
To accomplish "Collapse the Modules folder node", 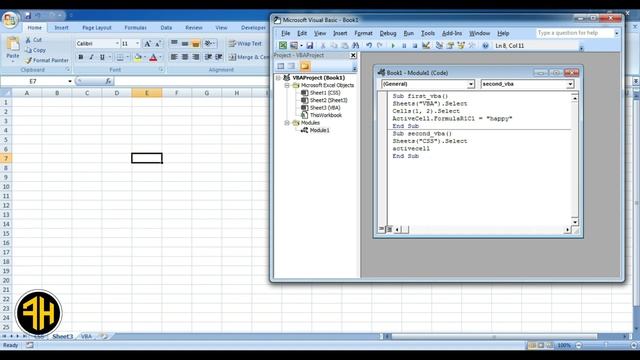I will pos(287,122).
